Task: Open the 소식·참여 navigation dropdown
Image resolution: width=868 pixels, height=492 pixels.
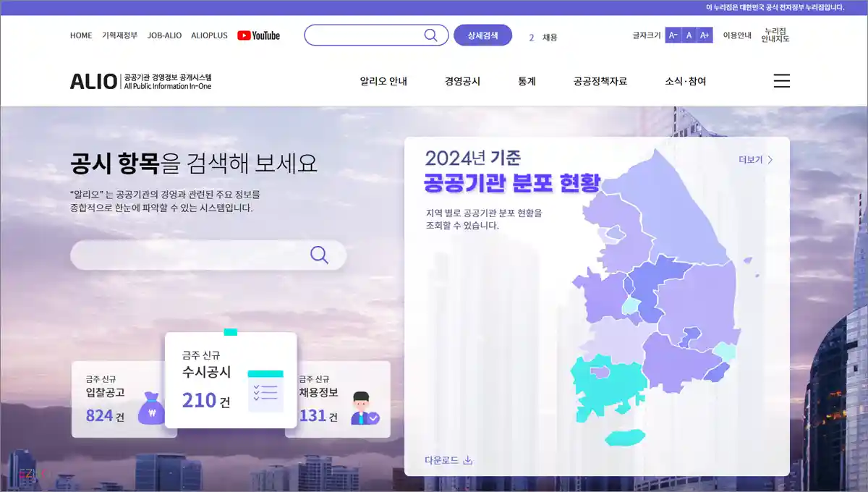Action: point(684,81)
